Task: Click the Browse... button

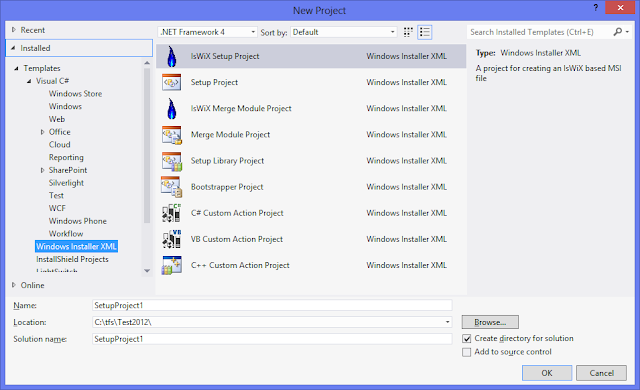Action: (x=490, y=322)
